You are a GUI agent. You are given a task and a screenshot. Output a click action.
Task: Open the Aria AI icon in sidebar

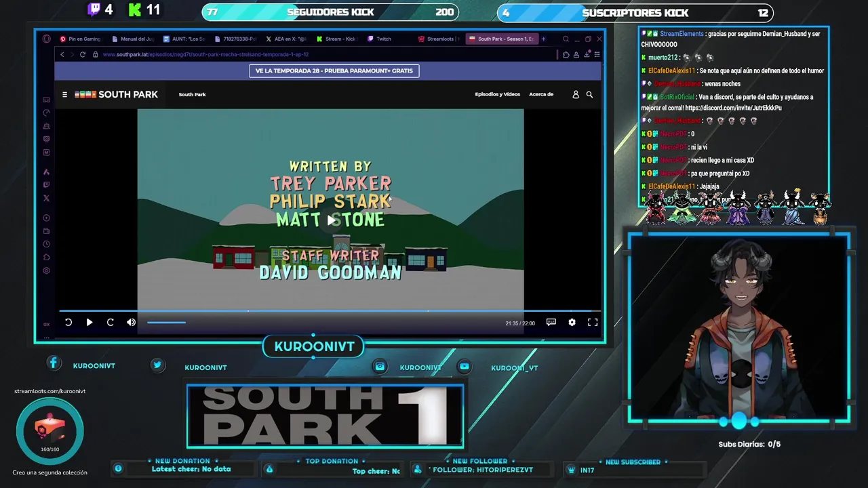click(46, 171)
